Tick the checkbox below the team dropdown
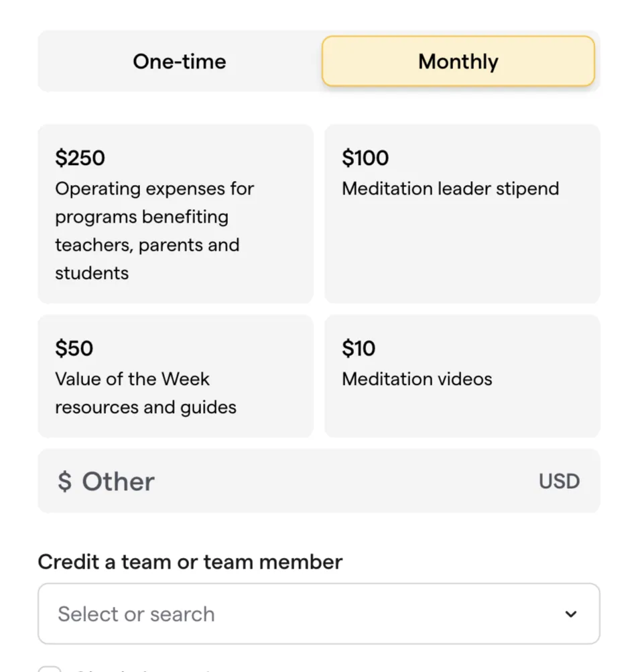 pos(49,669)
